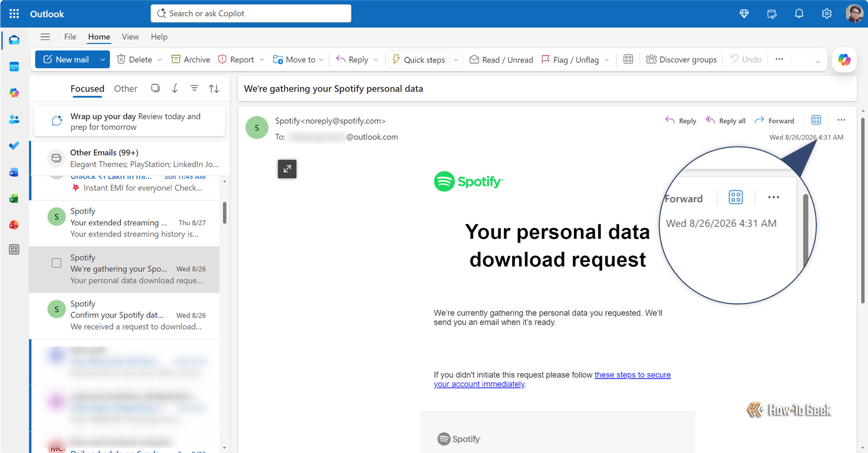The height and width of the screenshot is (453, 868).
Task: Click the premium diamond icon in header
Action: (x=744, y=14)
